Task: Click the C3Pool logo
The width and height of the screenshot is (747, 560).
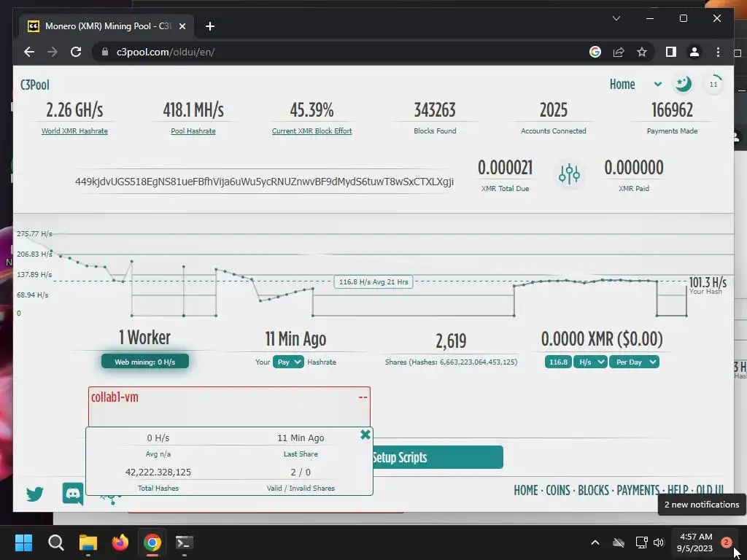Action: coord(35,85)
